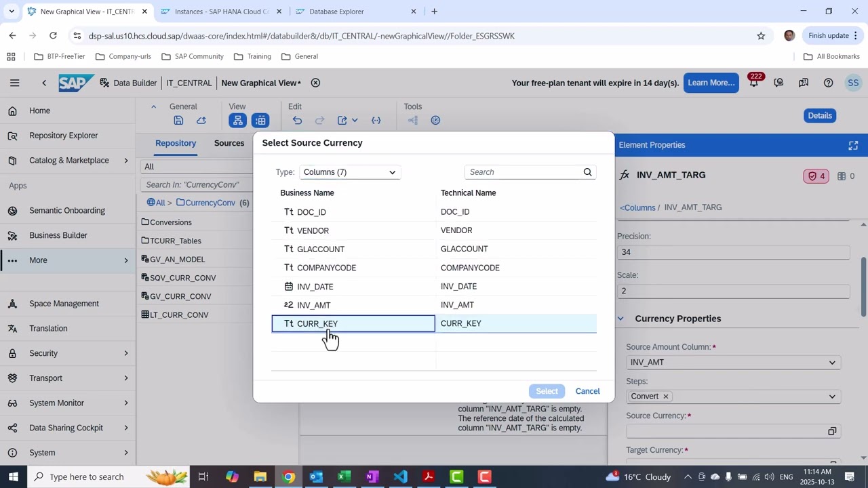This screenshot has height=488, width=868.
Task: Expand Catalog & Marketplace submenu
Action: coord(125,161)
